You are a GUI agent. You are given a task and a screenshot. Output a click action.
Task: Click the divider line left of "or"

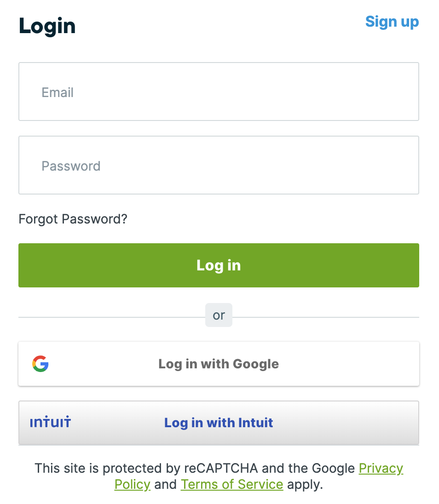click(110, 317)
